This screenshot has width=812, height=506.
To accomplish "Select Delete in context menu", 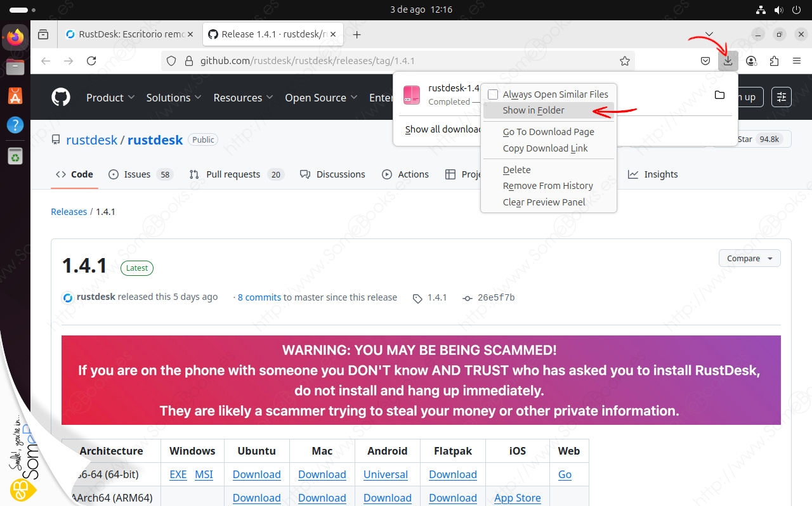I will [549, 170].
